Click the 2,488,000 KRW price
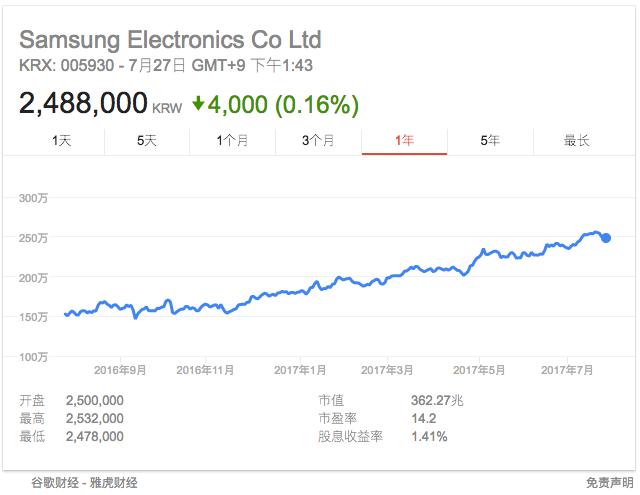Screen dimensions: 640x495 [x=100, y=103]
